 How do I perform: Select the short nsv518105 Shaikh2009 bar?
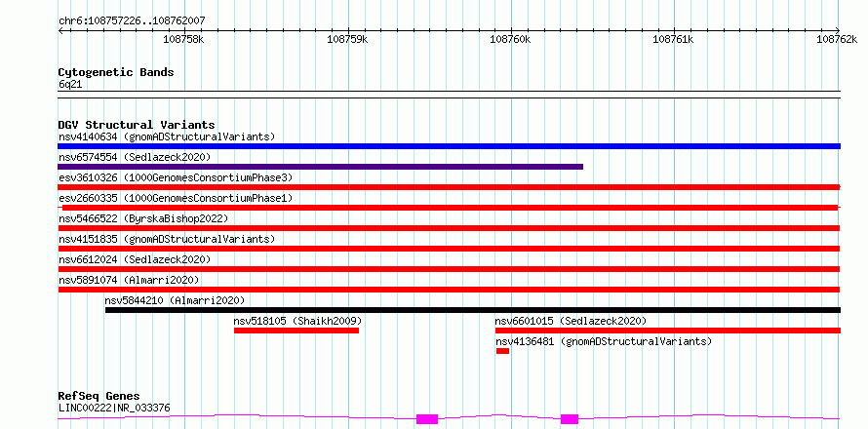point(296,331)
